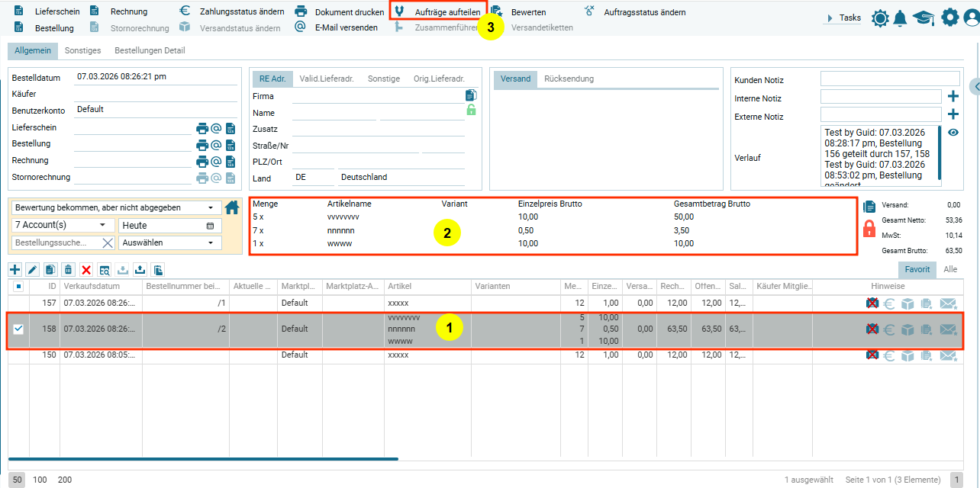Viewport: 980px width, 488px height.
Task: Click the trash can delete icon above table
Action: pos(68,269)
